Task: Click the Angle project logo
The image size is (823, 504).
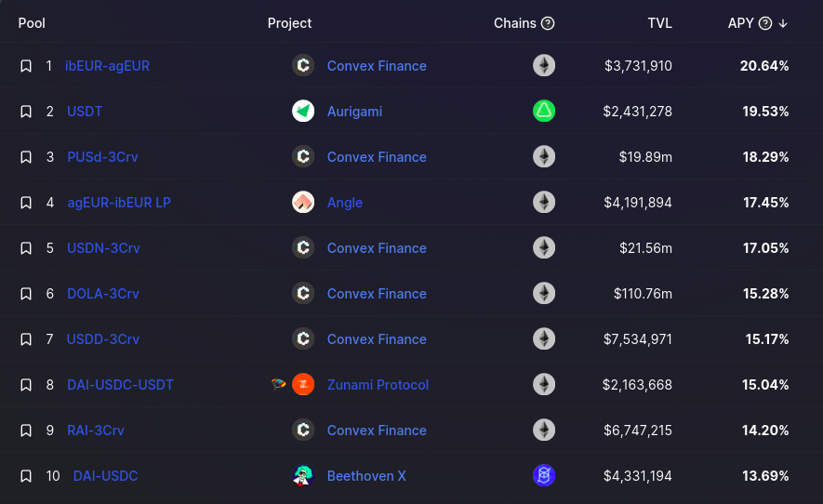Action: pos(303,202)
